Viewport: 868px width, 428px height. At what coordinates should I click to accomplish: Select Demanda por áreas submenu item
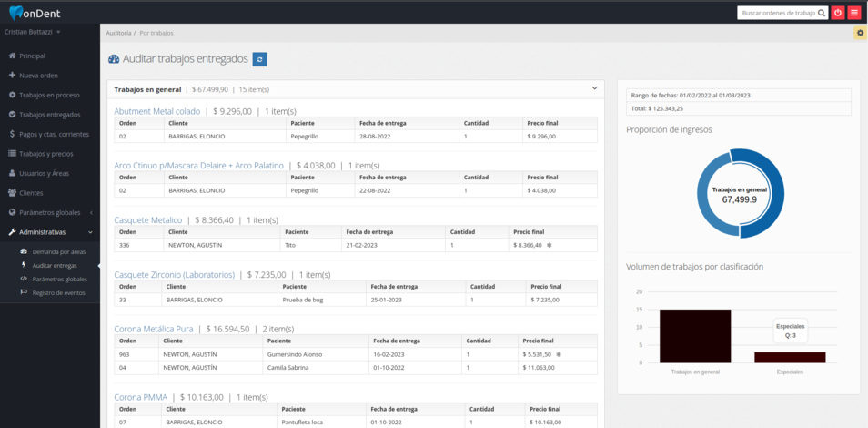click(58, 251)
